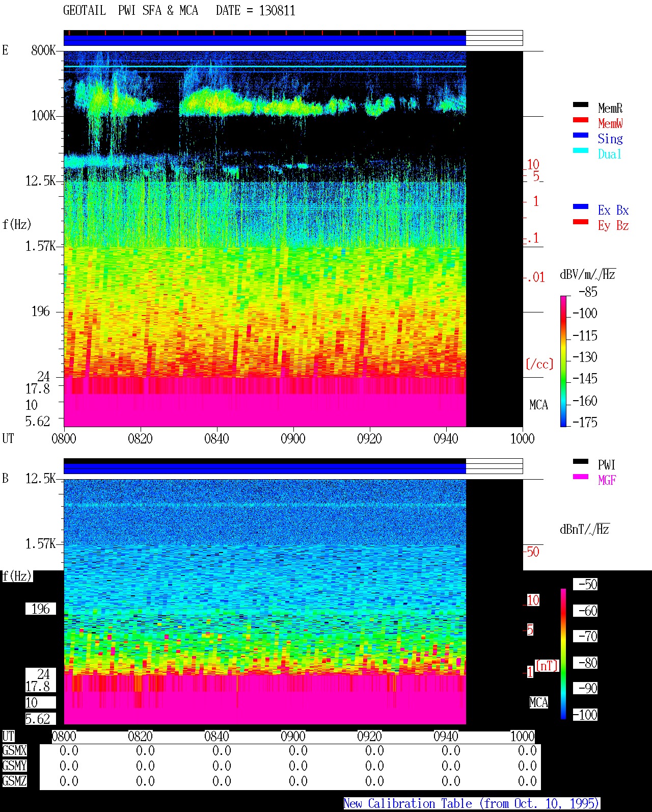This screenshot has width=652, height=812.
Task: Click the Ex Bx legend label
Action: click(613, 210)
